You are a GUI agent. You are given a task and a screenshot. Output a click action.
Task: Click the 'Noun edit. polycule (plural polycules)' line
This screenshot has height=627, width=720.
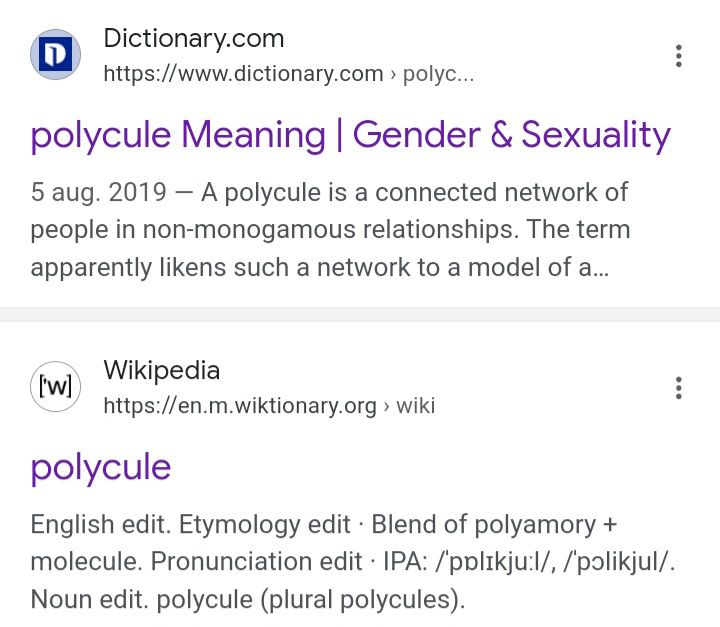click(248, 601)
